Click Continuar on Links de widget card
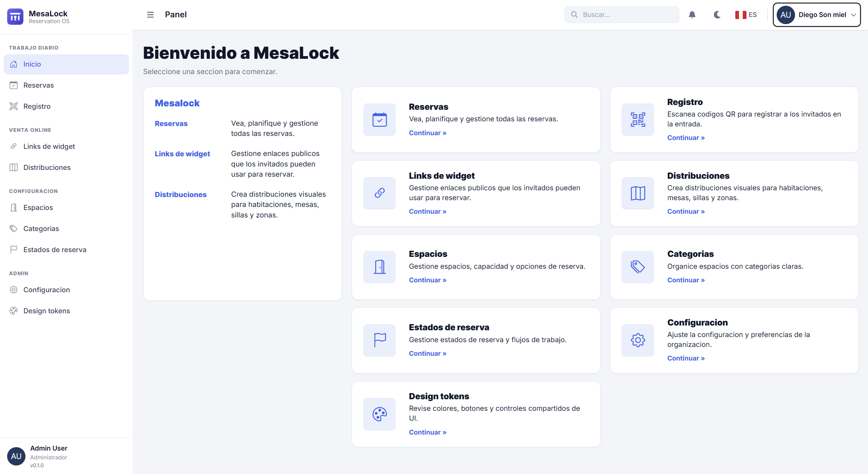The height and width of the screenshot is (474, 868). (x=428, y=211)
